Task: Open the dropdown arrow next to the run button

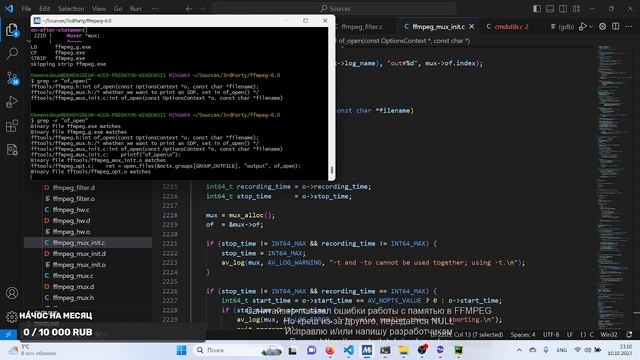Action: tap(591, 27)
